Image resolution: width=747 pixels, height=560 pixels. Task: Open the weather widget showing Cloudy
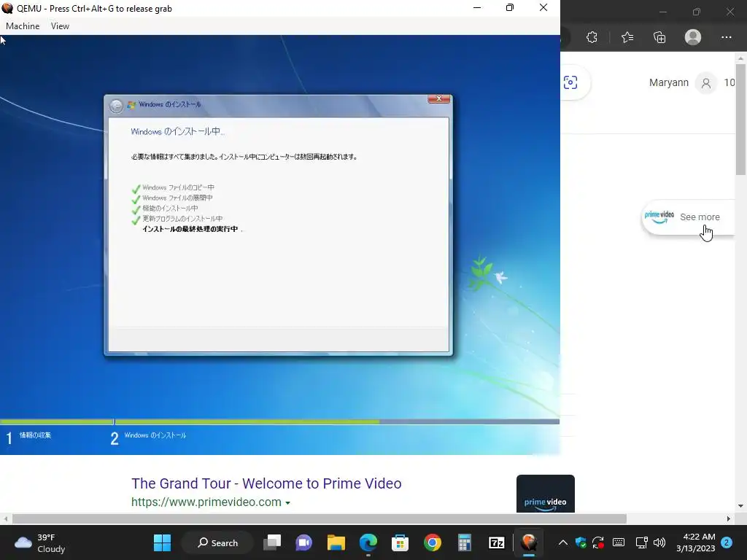tap(40, 542)
